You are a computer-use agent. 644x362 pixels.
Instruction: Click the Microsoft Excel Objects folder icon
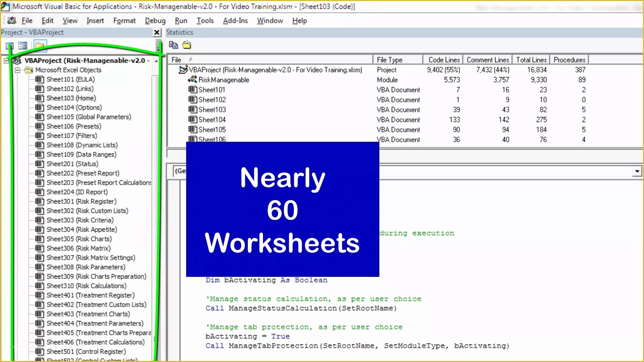pyautogui.click(x=28, y=70)
